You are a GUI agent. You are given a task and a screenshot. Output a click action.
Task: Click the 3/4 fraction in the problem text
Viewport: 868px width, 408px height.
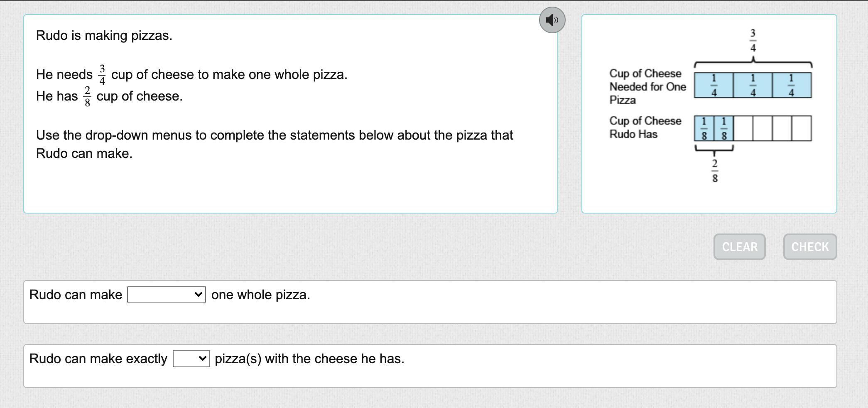(102, 75)
